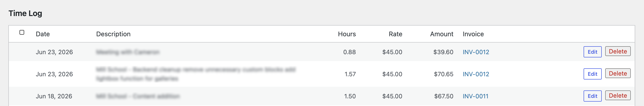Click the 1.57 hours value
Image resolution: width=644 pixels, height=106 pixels.
350,74
